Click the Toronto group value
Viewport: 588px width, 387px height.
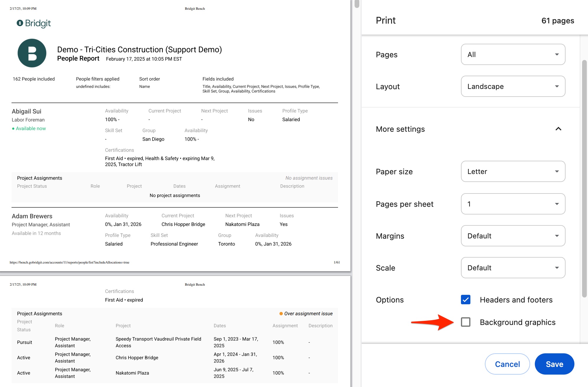coord(227,244)
